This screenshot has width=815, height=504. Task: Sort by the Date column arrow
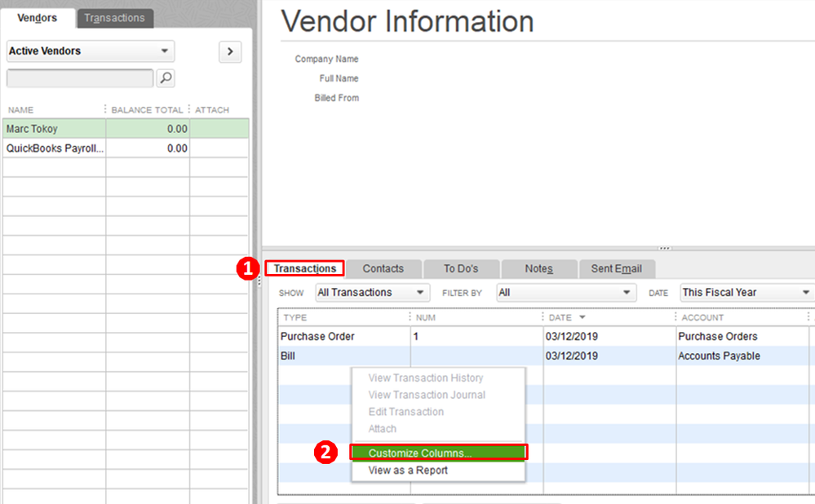pyautogui.click(x=582, y=317)
